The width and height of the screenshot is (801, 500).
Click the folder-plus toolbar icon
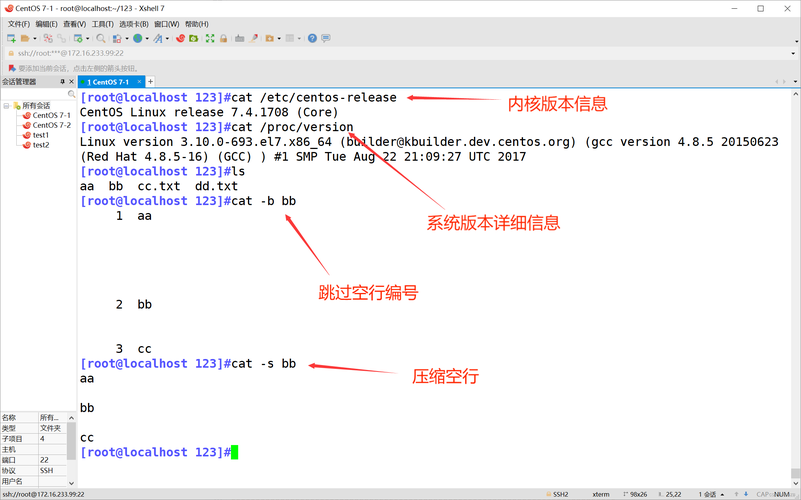point(269,38)
